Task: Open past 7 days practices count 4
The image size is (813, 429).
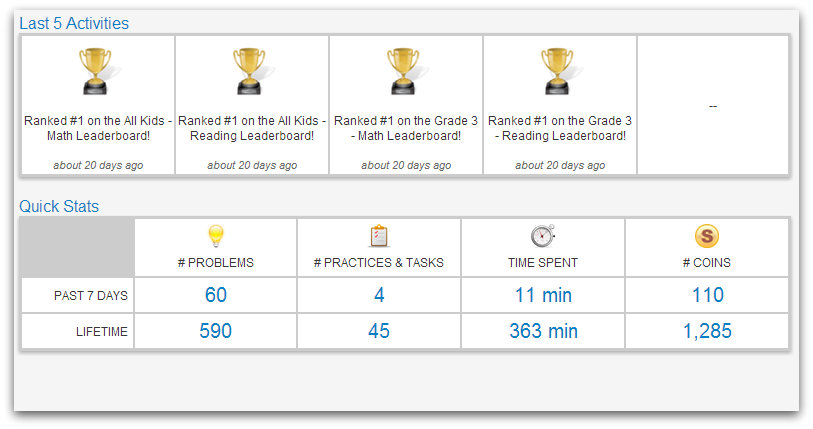Action: pos(379,295)
